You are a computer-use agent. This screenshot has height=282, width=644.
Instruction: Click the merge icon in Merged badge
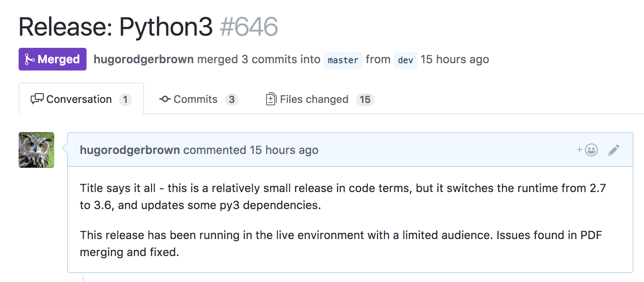pos(30,59)
